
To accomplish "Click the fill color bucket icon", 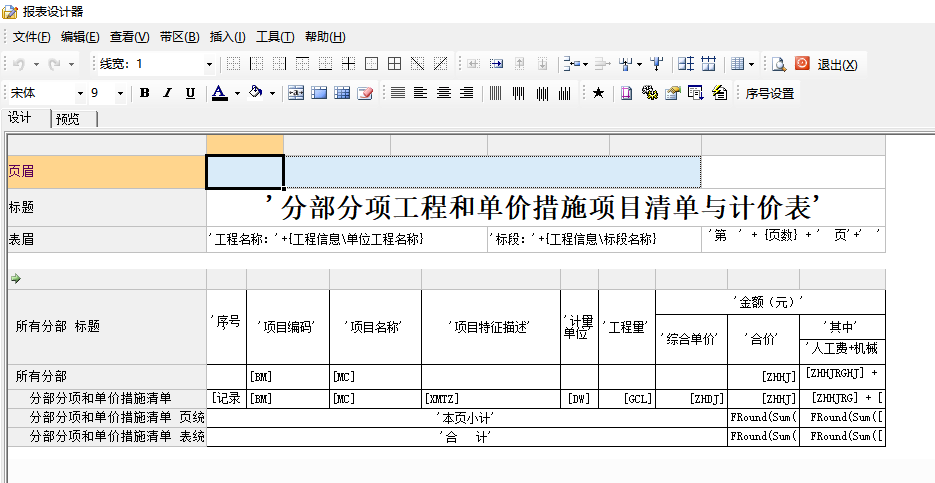I will click(x=256, y=92).
